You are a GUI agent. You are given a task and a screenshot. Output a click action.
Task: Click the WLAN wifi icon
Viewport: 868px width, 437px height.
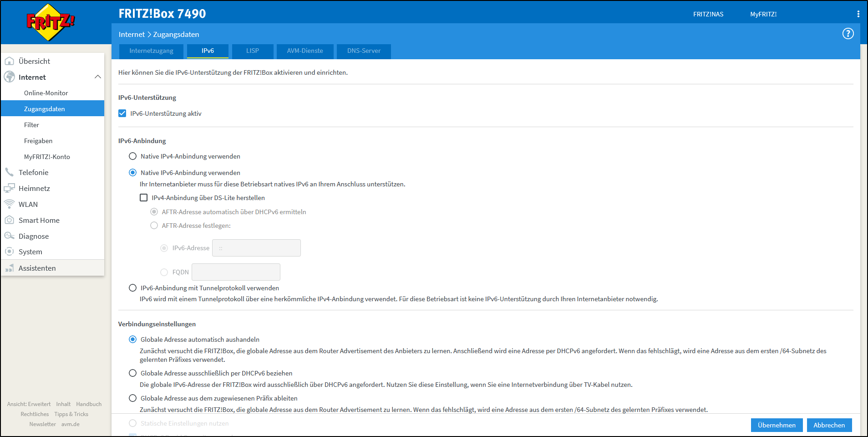click(x=9, y=204)
